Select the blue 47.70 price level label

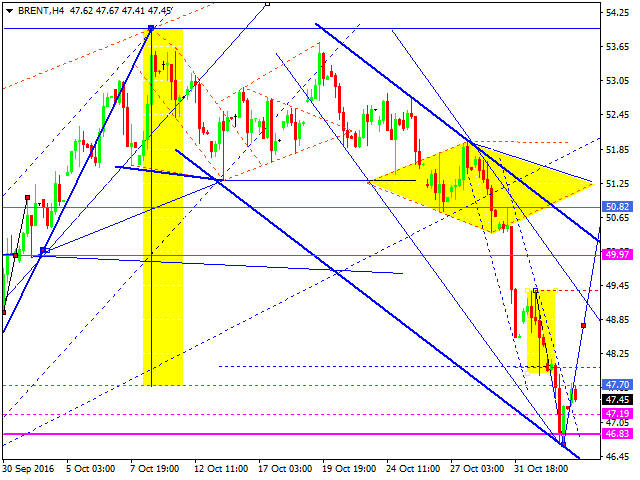[x=618, y=384]
